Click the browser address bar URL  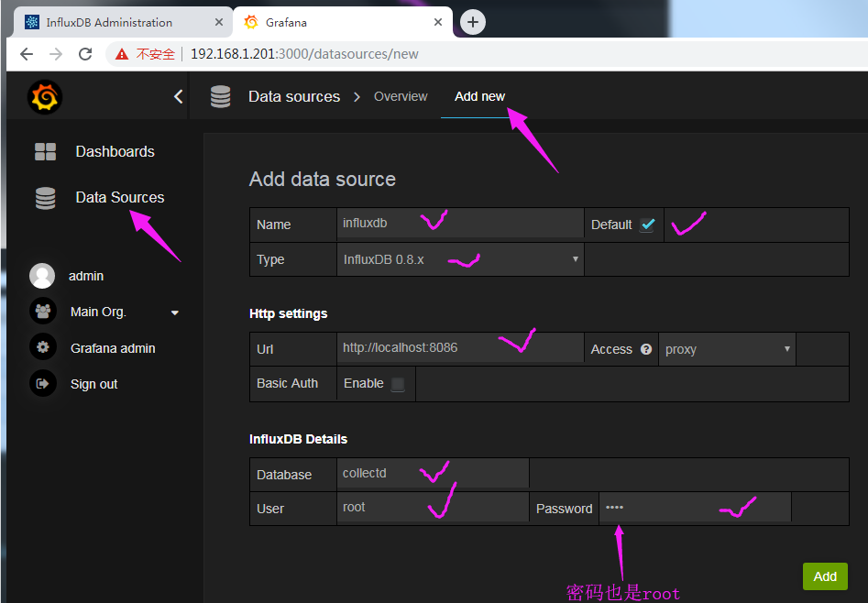tap(304, 54)
